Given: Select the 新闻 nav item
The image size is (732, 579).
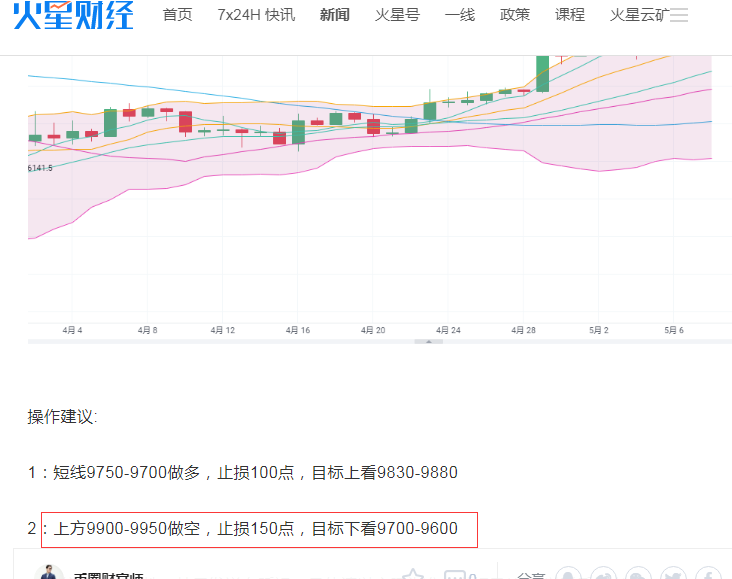Looking at the screenshot, I should pos(335,15).
